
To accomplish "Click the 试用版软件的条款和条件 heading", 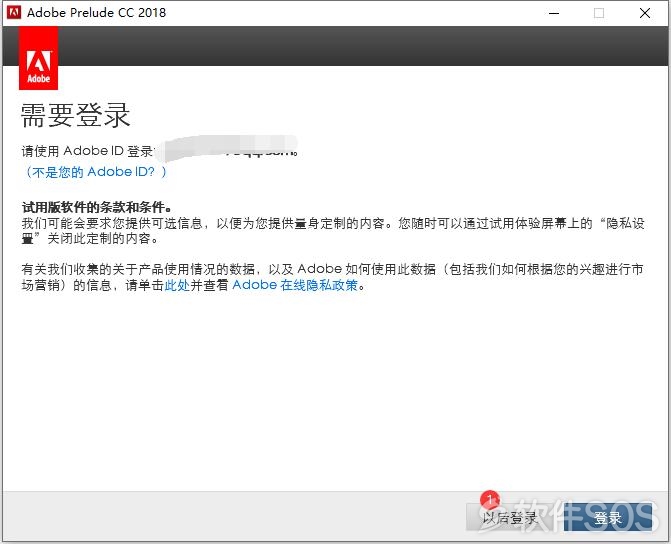I will click(x=97, y=208).
